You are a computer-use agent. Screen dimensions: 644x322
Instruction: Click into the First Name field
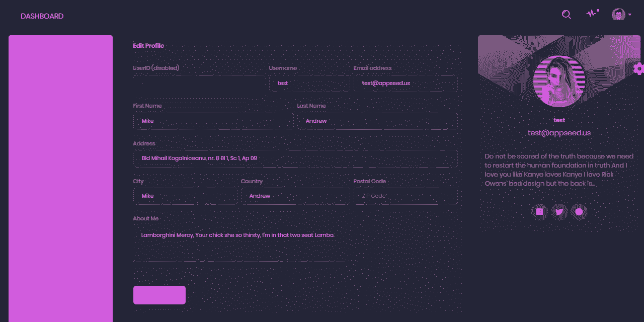pos(213,121)
